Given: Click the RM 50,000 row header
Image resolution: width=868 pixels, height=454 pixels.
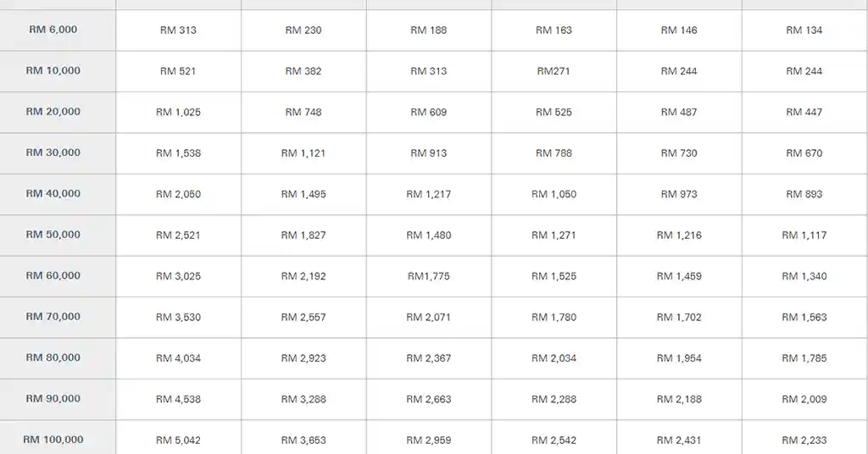Looking at the screenshot, I should tap(58, 235).
